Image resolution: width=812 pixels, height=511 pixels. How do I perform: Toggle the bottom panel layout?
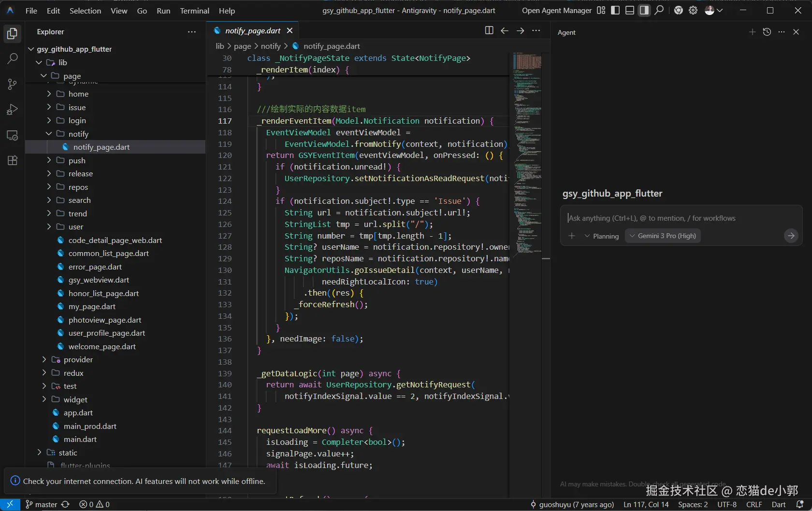[x=630, y=10]
